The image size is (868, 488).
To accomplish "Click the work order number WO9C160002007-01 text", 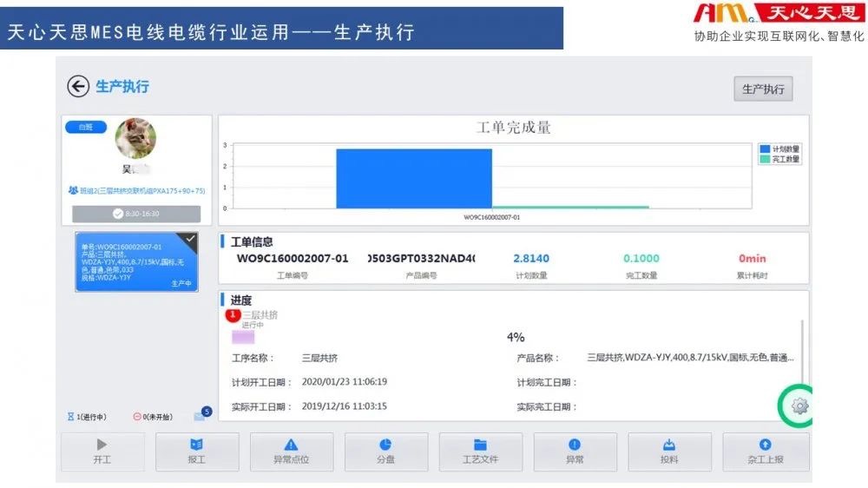I will [x=293, y=258].
